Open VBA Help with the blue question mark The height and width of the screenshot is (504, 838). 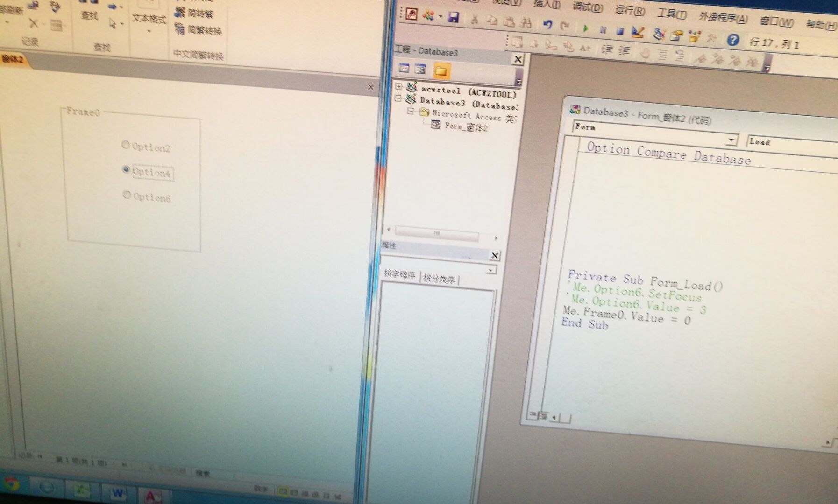[733, 40]
